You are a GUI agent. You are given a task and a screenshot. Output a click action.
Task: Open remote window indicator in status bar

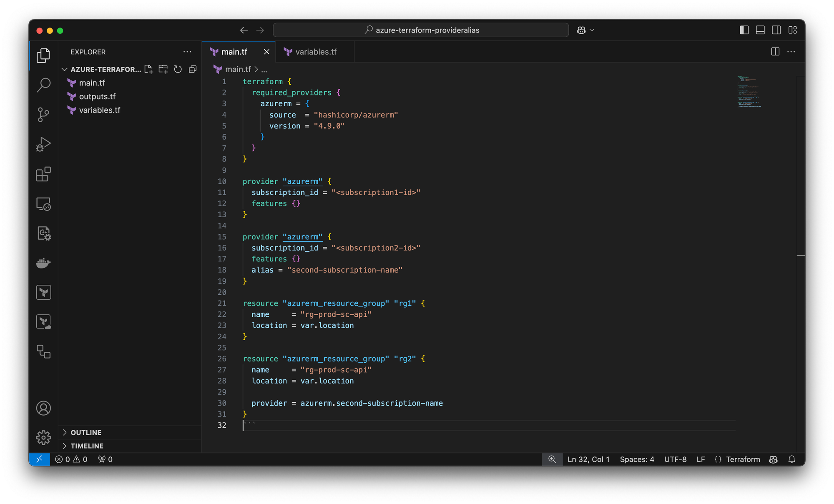pyautogui.click(x=39, y=459)
